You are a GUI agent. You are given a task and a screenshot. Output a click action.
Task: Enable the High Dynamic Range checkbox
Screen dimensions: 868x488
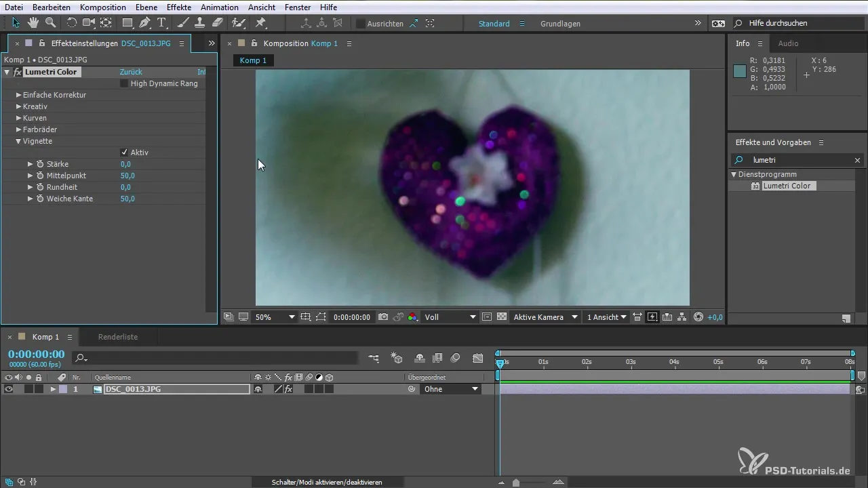[x=123, y=83]
